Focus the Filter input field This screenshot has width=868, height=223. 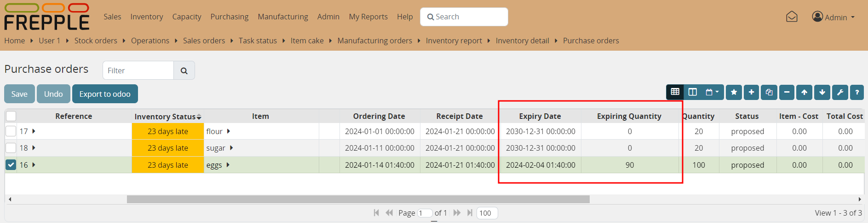[x=138, y=70]
